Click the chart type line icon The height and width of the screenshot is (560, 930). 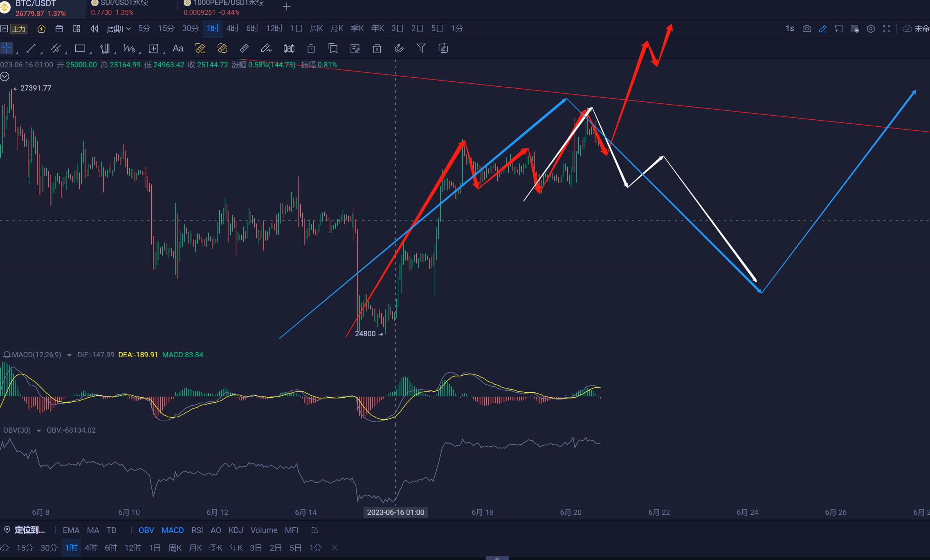coord(4,29)
